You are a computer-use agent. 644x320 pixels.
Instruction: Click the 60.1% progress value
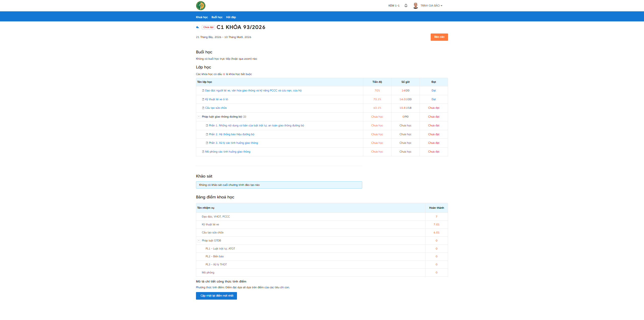click(377, 108)
